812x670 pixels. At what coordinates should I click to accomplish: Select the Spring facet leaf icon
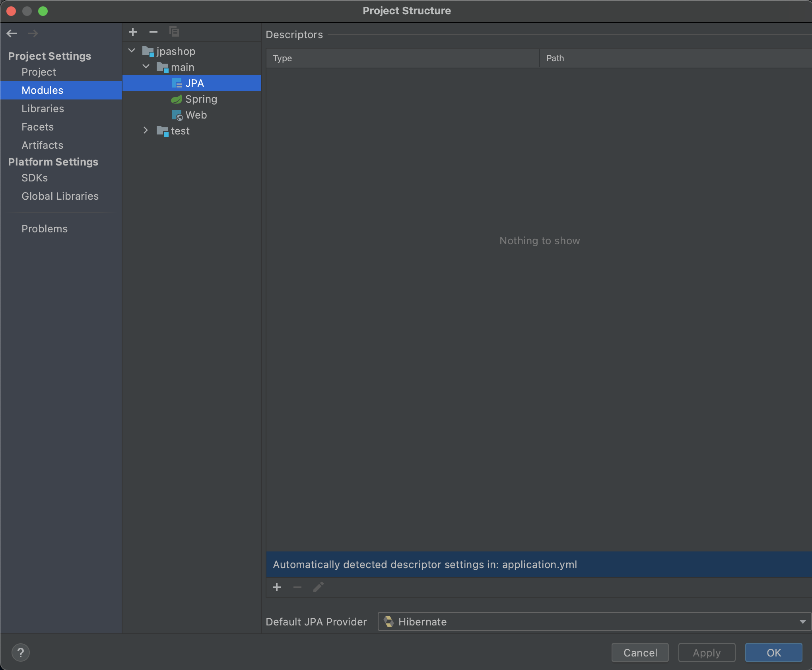click(x=177, y=99)
